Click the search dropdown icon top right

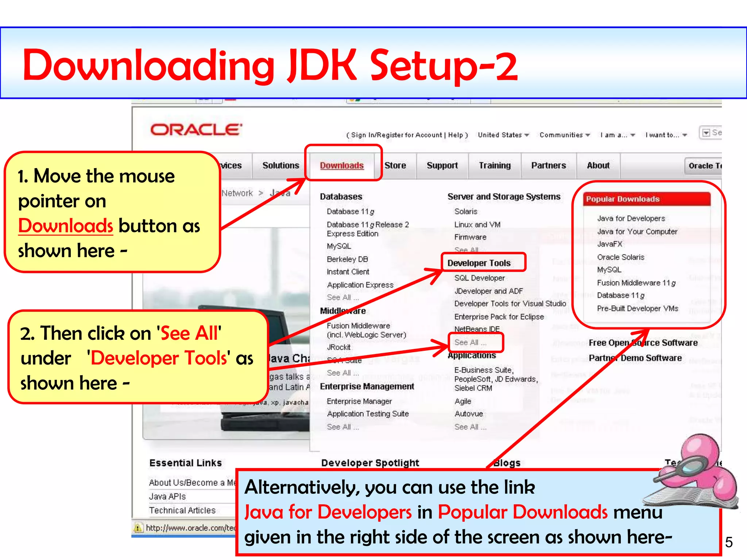coord(706,133)
